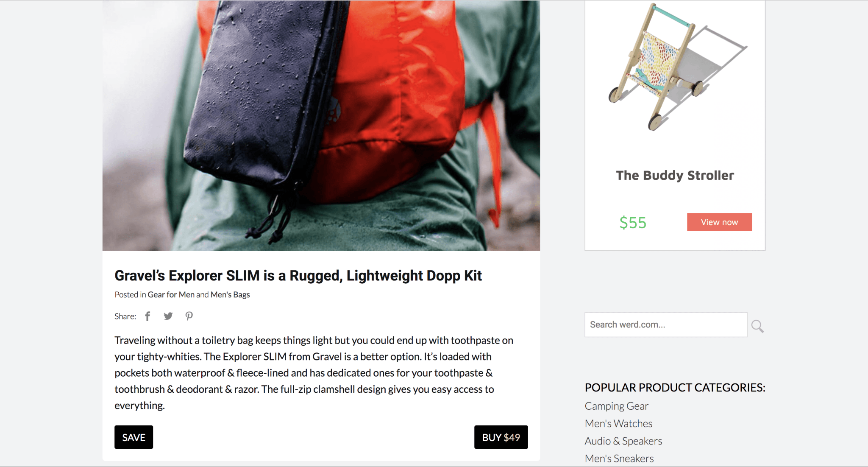The width and height of the screenshot is (868, 467).
Task: Click the BUY $49 button
Action: (x=501, y=437)
